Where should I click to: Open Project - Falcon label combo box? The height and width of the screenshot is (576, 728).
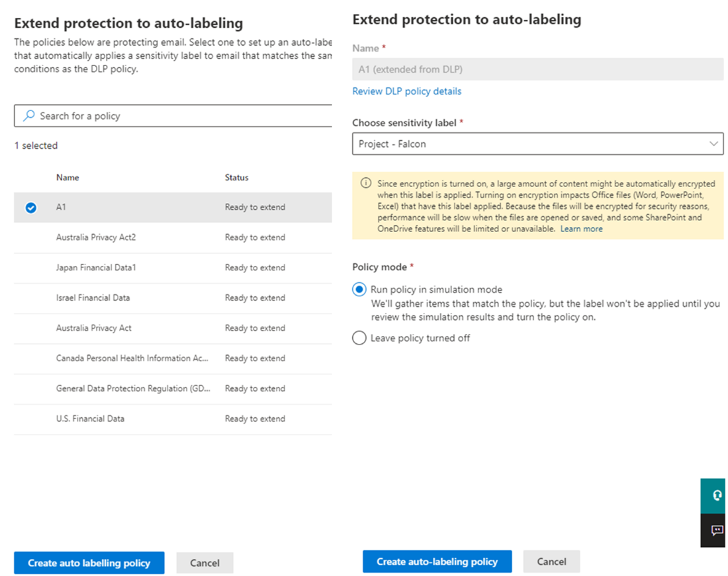[537, 144]
